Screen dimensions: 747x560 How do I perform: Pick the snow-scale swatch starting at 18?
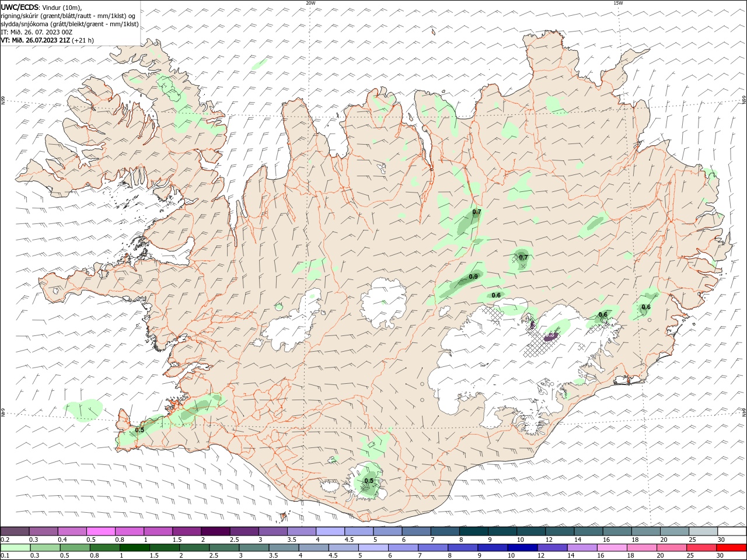[645, 531]
